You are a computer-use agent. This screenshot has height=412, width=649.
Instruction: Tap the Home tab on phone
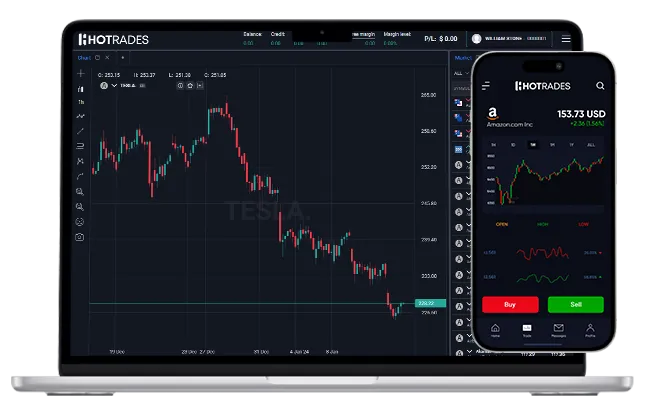click(494, 330)
